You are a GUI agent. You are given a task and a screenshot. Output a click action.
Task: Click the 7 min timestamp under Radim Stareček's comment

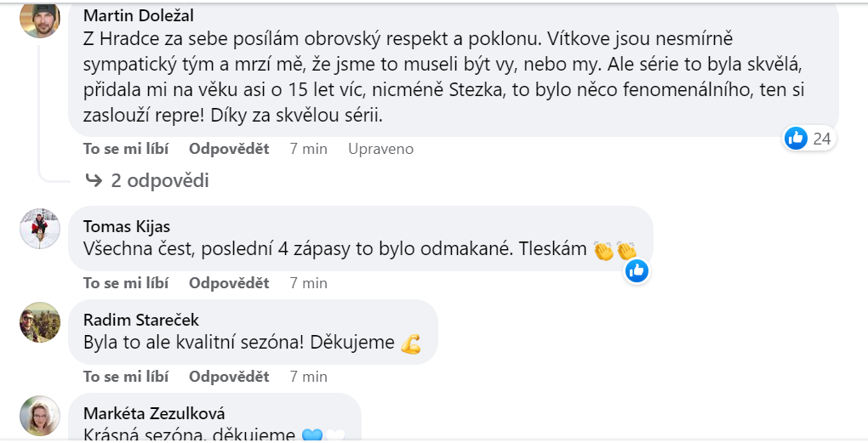tap(308, 377)
